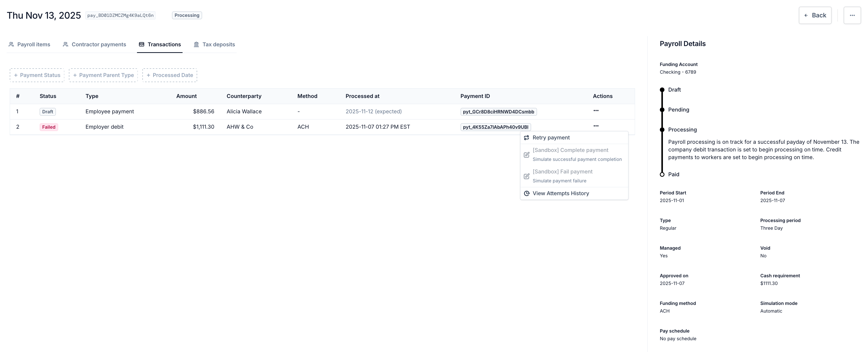Switch to the Tax deposits tab
868x352 pixels.
pyautogui.click(x=218, y=45)
